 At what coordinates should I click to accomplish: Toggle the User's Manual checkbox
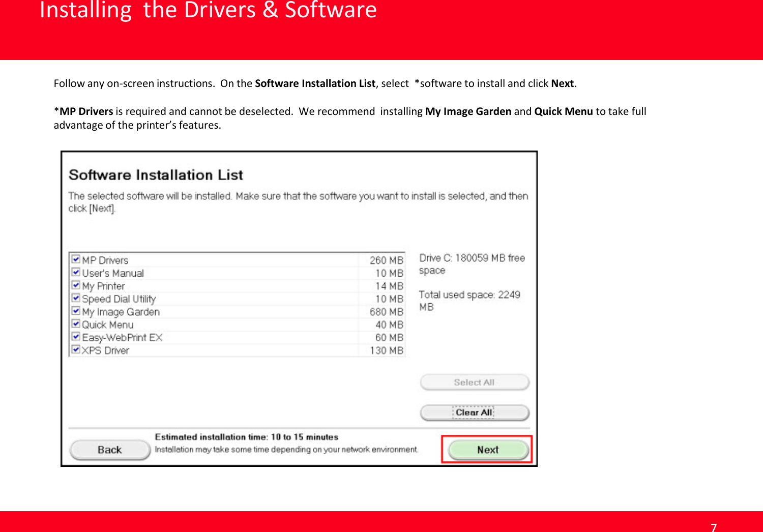[x=75, y=273]
